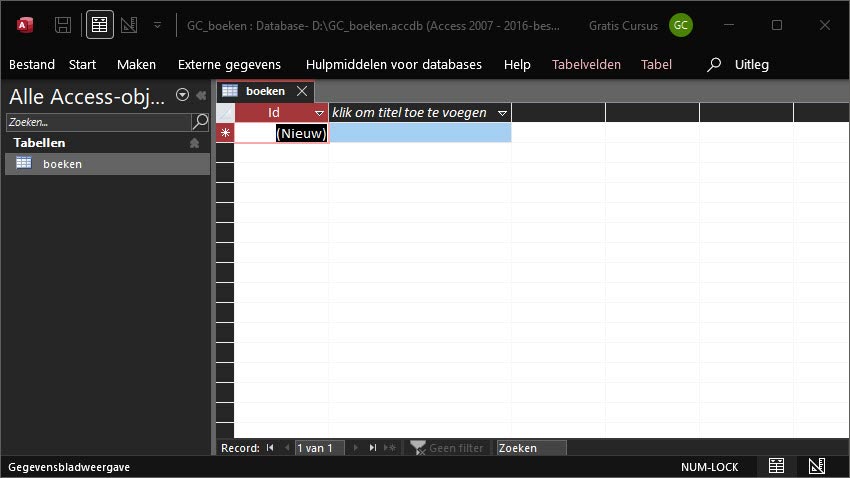
Task: Go to last record navigation button
Action: pos(372,448)
